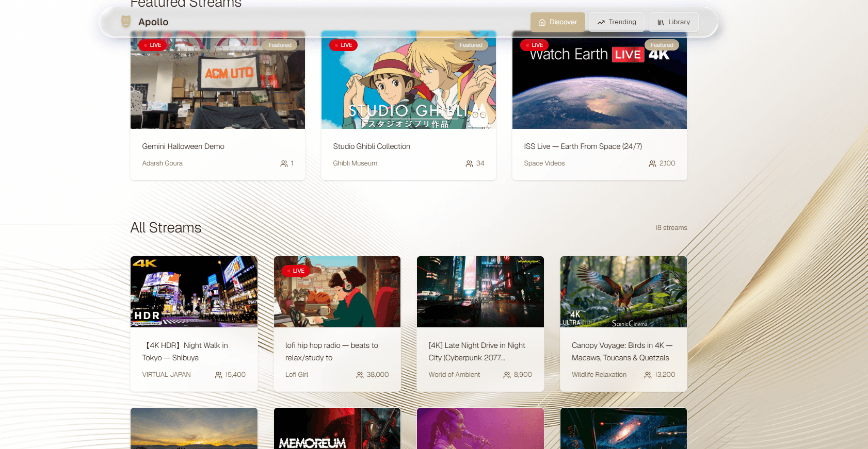Screen dimensions: 868x449
Task: Open Gemini Halloween Demo thumbnail
Action: [218, 80]
